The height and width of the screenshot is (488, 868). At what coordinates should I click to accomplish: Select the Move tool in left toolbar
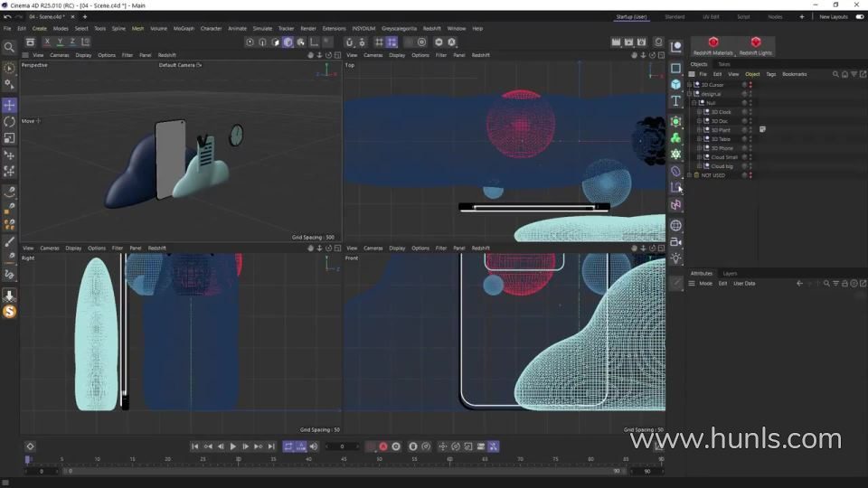coord(9,105)
